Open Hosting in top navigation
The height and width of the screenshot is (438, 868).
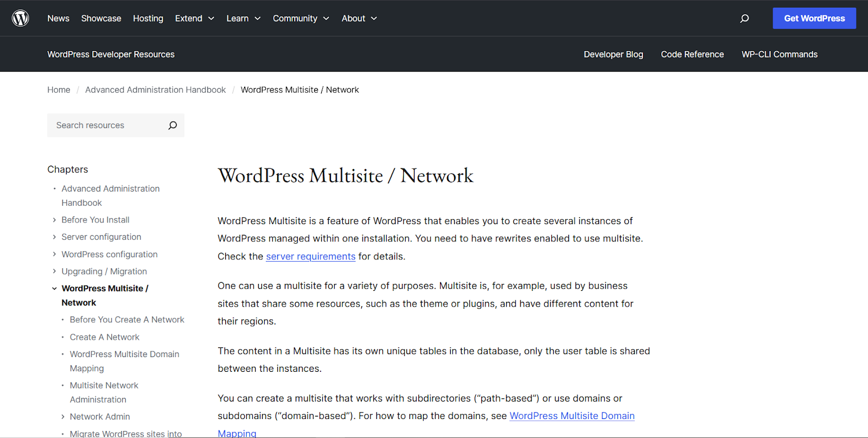click(148, 18)
